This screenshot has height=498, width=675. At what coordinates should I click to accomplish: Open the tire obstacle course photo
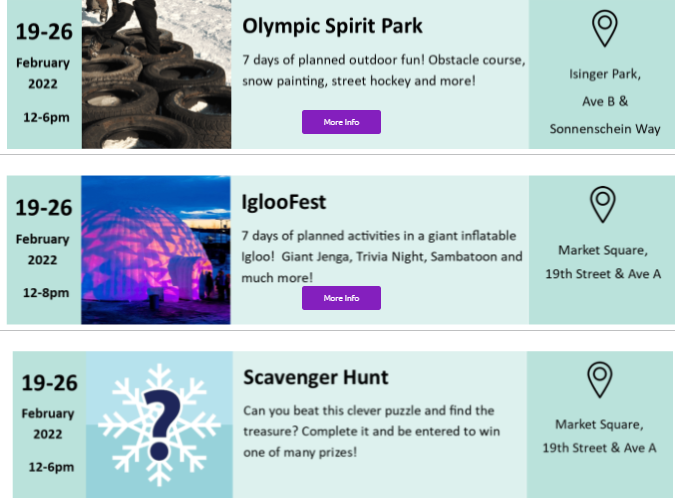click(x=156, y=75)
